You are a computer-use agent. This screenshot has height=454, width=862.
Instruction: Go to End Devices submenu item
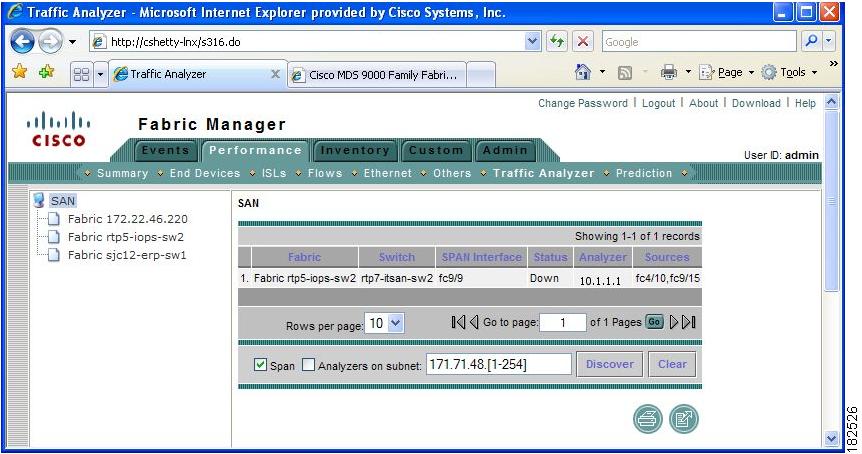(x=205, y=173)
